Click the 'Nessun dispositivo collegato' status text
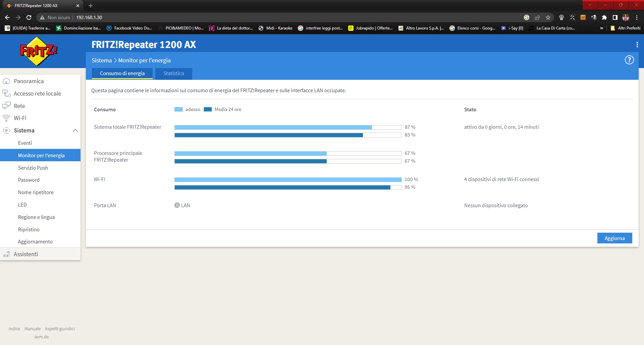 pos(496,206)
